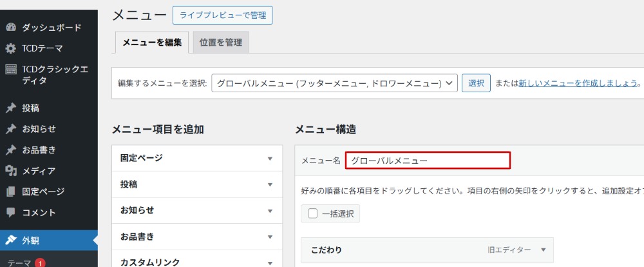The width and height of the screenshot is (644, 267).
Task: Click the Comments speech bubble icon
Action: (x=10, y=212)
